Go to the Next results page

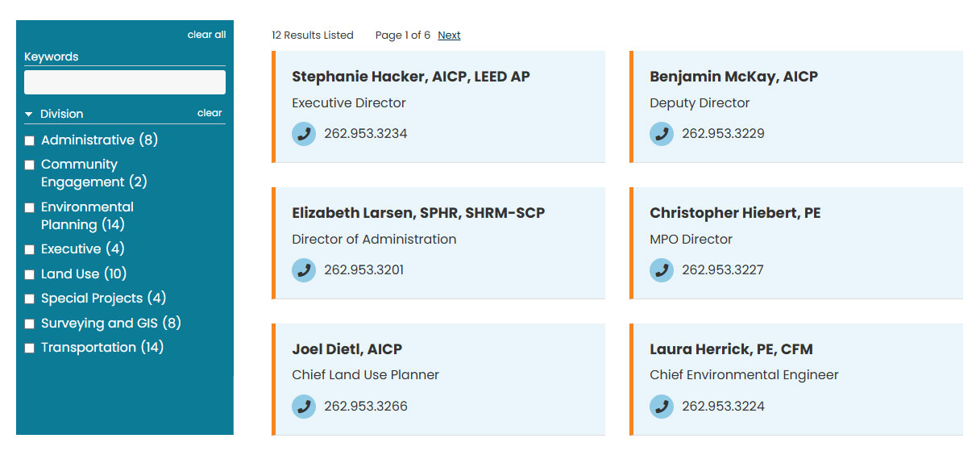(449, 35)
